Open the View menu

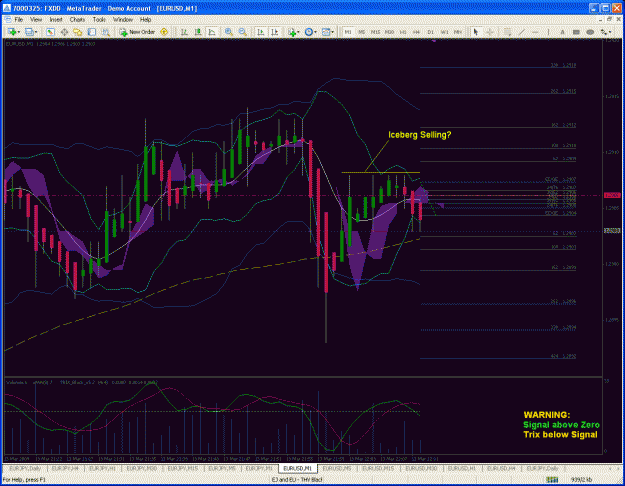pyautogui.click(x=36, y=19)
